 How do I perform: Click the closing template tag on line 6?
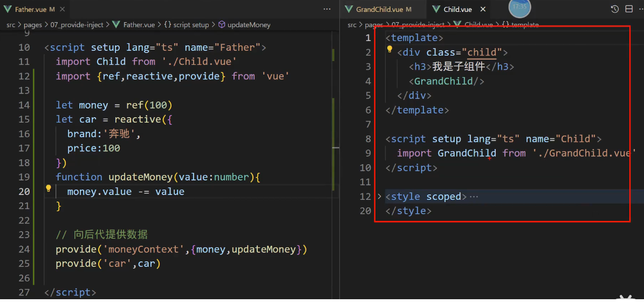coord(417,110)
